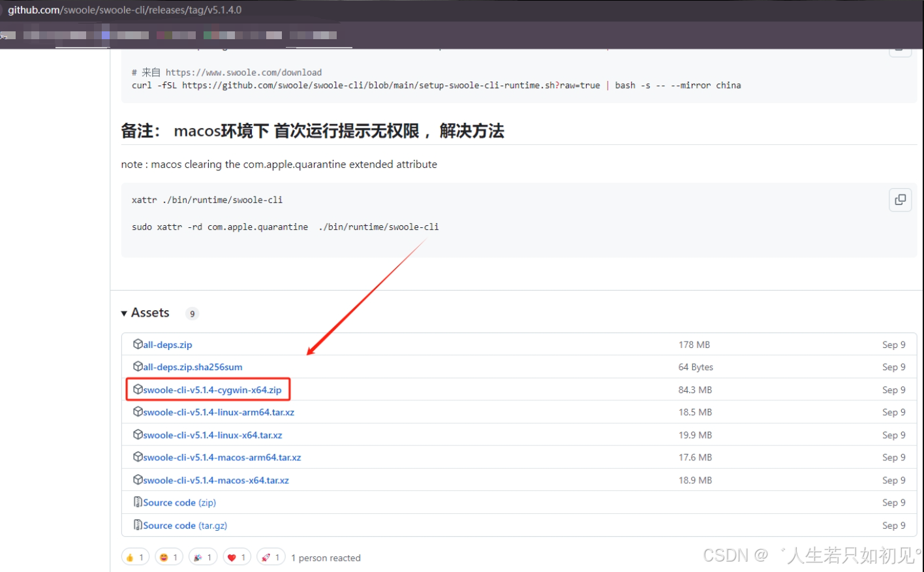
Task: Click the package icon beside swoole-cli-v5.1.4-macos-x64.tar.xz
Action: [138, 480]
